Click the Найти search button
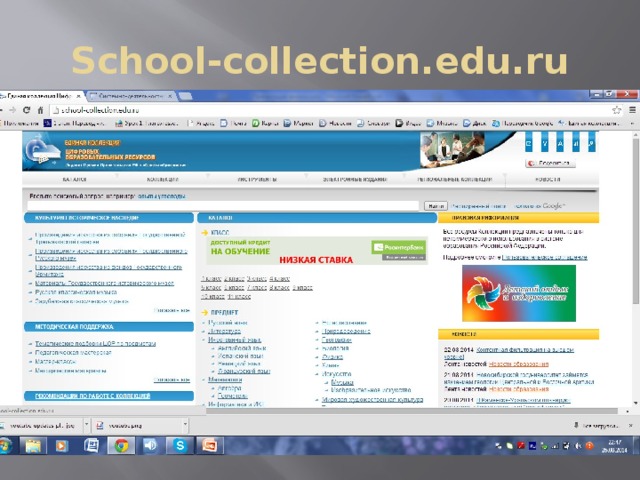 (436, 206)
